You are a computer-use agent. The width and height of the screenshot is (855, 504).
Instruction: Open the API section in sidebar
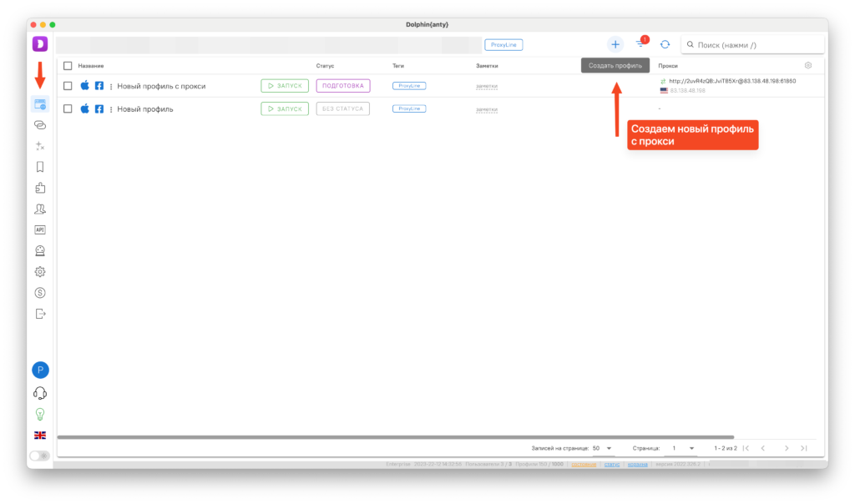tap(39, 229)
